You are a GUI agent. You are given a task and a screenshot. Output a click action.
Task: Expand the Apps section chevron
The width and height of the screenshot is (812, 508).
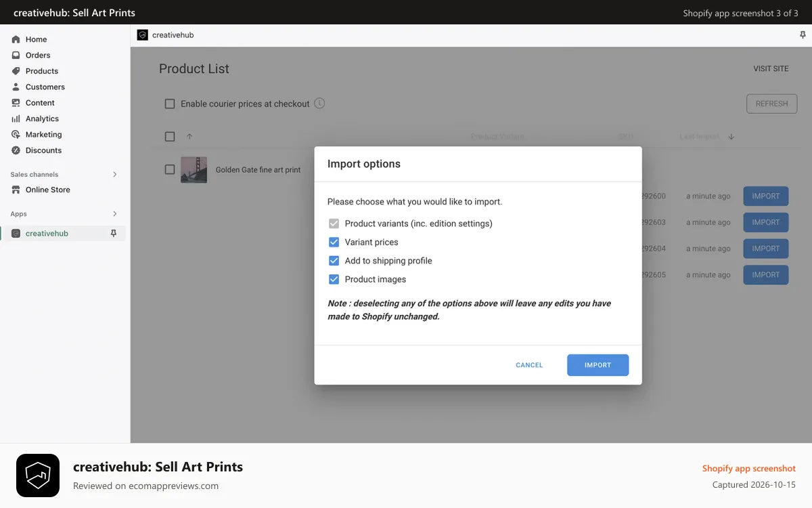[x=114, y=214]
